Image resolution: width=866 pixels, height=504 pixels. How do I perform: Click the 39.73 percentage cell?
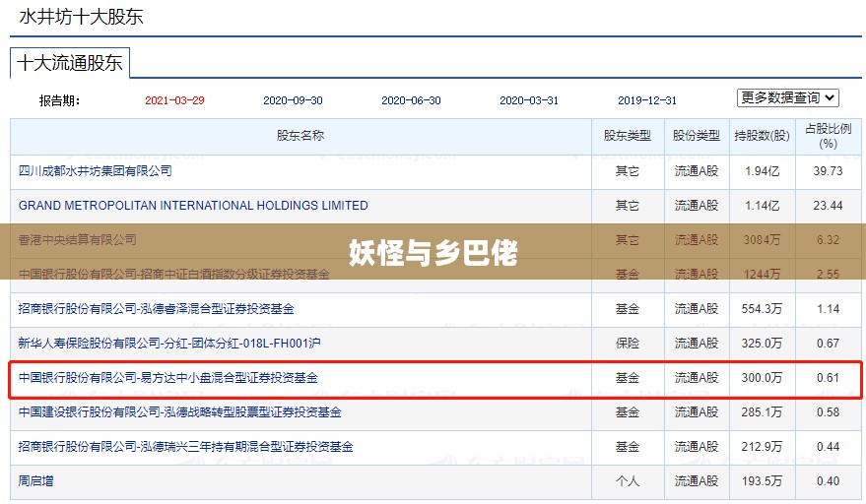(828, 171)
